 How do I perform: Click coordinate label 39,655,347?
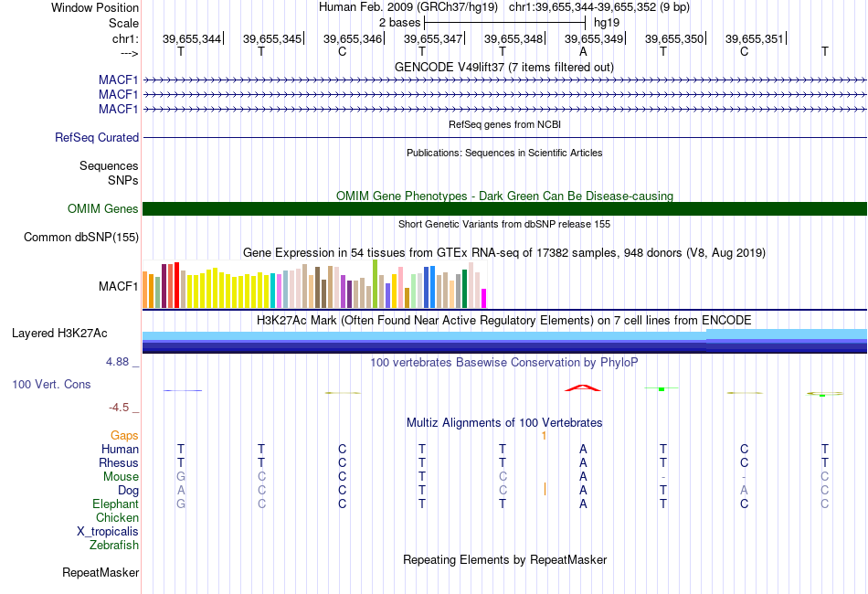pyautogui.click(x=433, y=38)
